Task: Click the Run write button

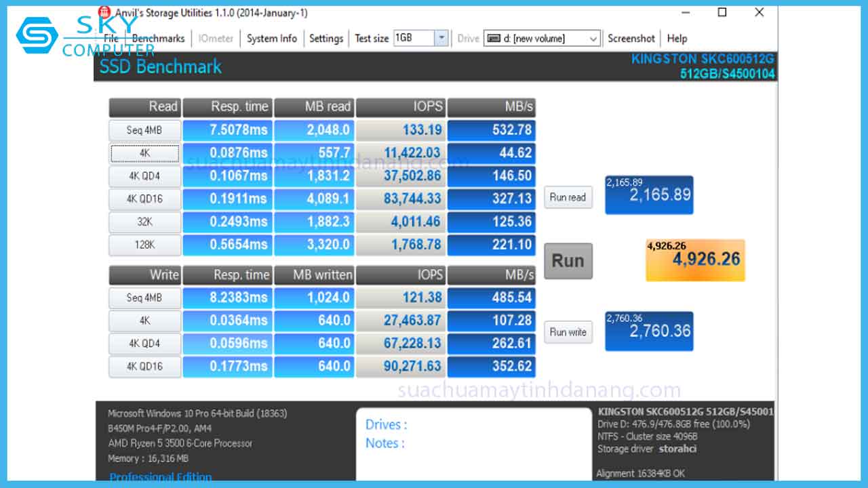Action: (x=568, y=332)
